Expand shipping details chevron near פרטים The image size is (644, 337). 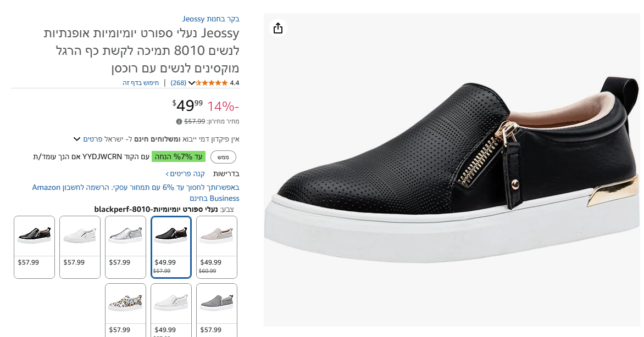click(77, 139)
